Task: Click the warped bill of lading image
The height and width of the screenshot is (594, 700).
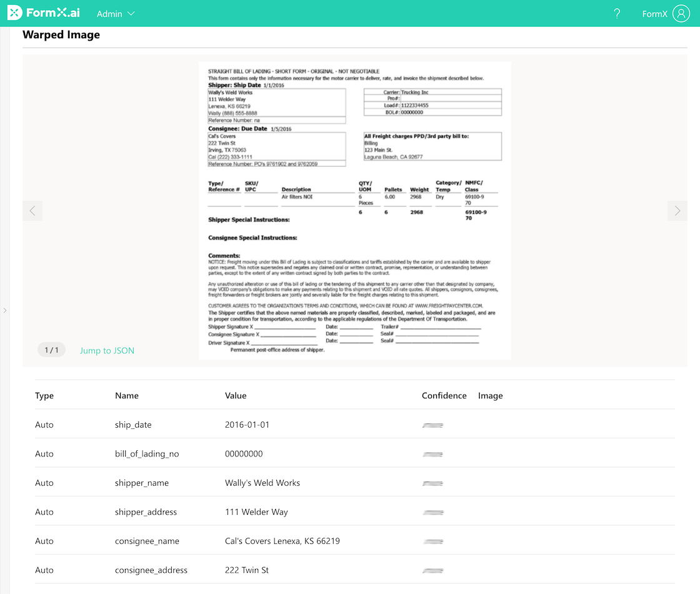Action: (354, 210)
